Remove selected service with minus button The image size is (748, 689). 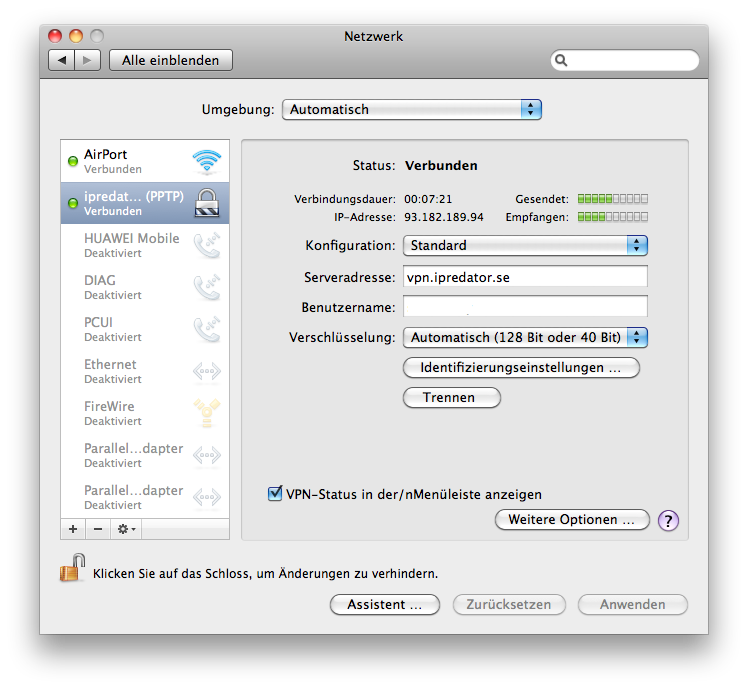tap(98, 529)
